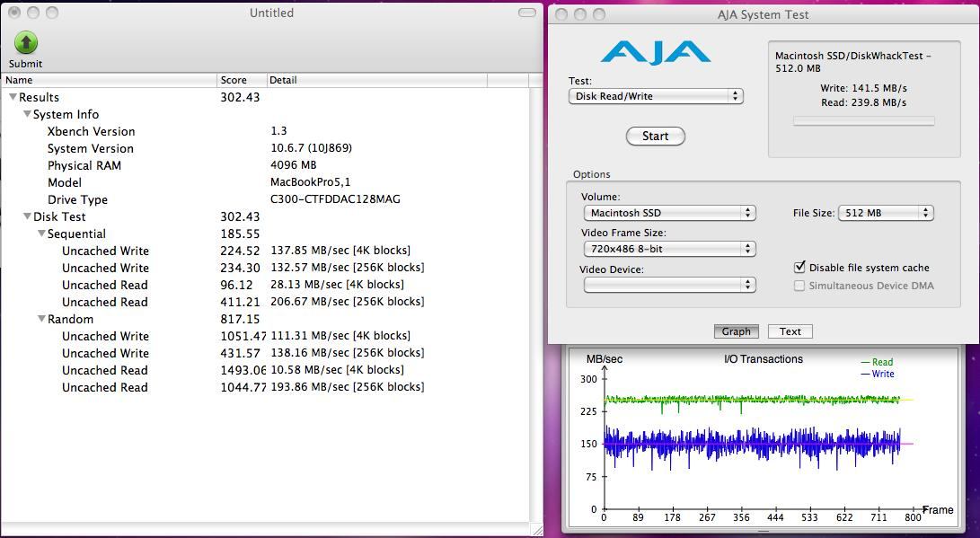Click the Name column header

[110, 80]
